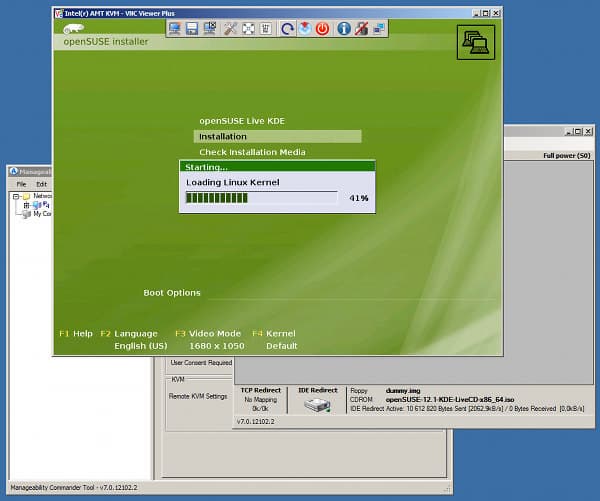Select 'Check Installation Media' boot entry
The width and height of the screenshot is (600, 501).
tap(252, 152)
